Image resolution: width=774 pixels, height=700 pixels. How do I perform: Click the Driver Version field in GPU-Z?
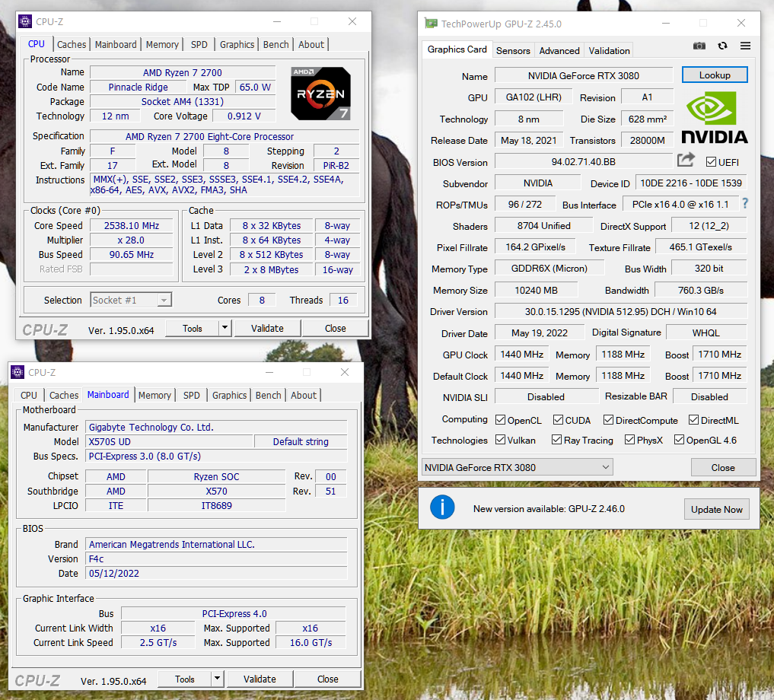click(x=620, y=311)
